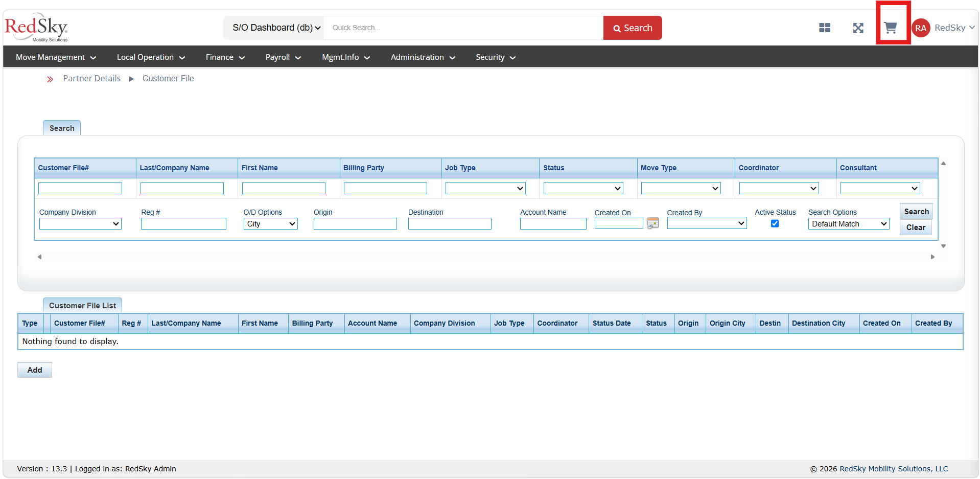Open the Company Division dropdown
This screenshot has height=479, width=980.
click(80, 223)
